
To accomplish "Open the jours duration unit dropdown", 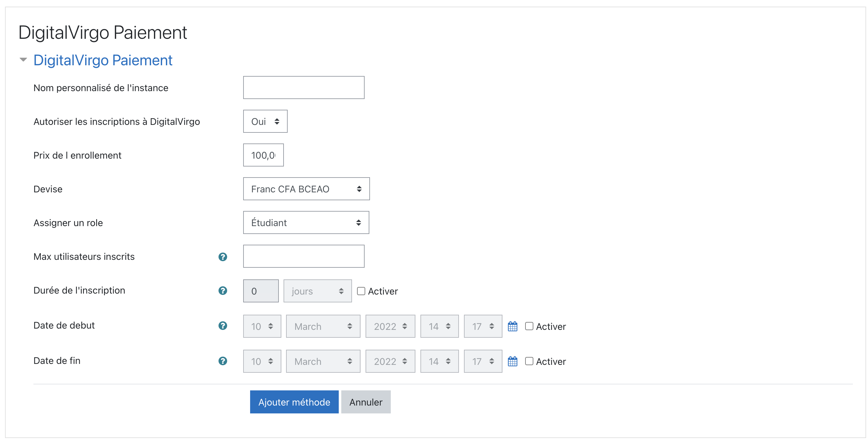I will 317,291.
